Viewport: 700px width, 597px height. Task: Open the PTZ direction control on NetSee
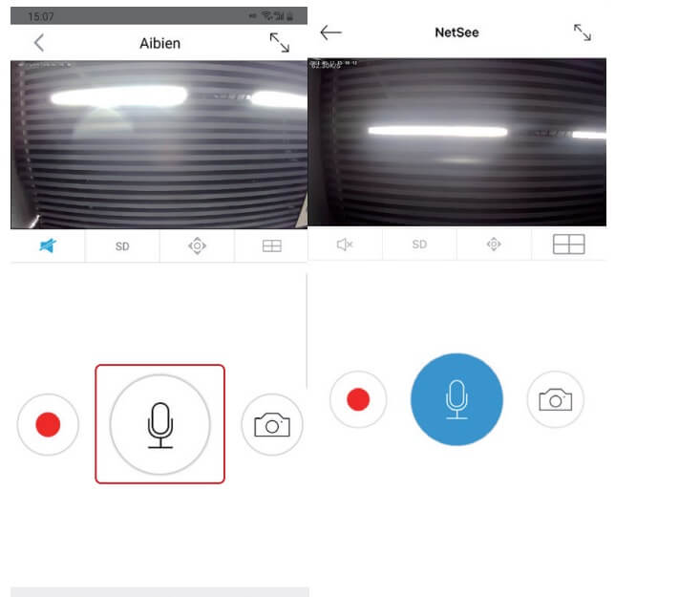494,245
